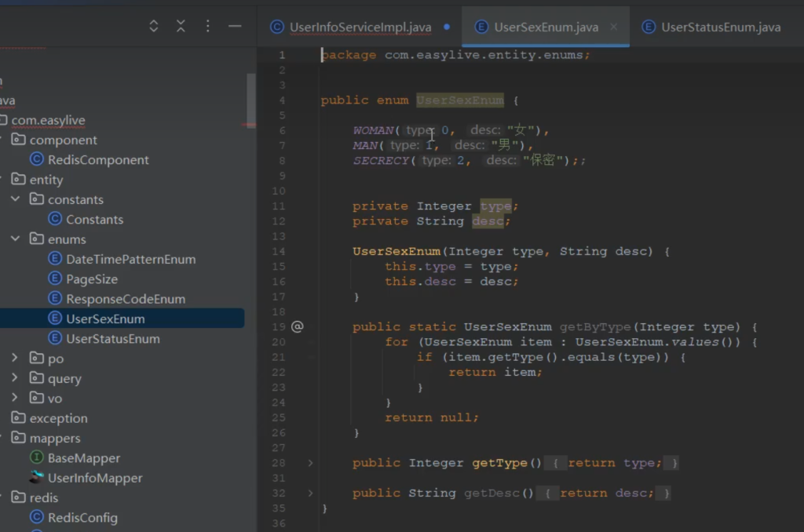Expand the folded getDesc method
Image resolution: width=804 pixels, height=532 pixels.
point(310,493)
